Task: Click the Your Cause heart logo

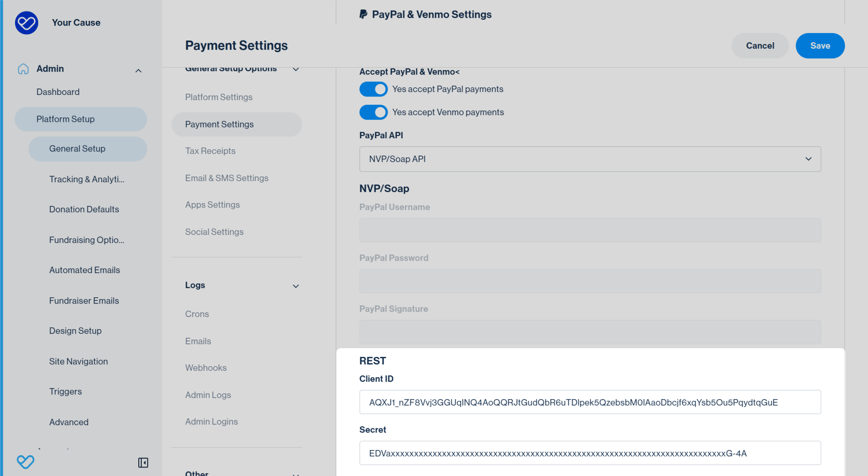Action: point(27,23)
